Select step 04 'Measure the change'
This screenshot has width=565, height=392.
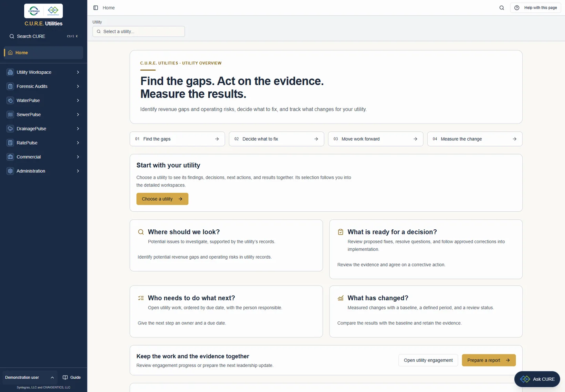(475, 139)
